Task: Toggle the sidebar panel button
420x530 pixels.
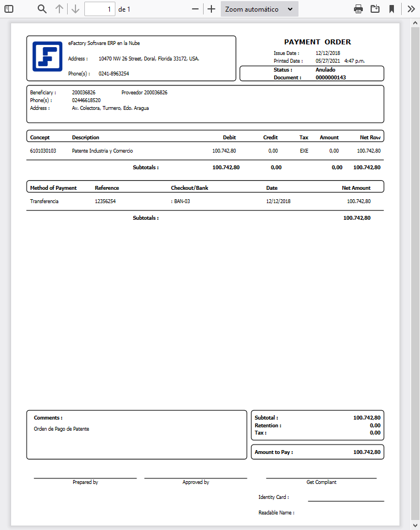Action: (9, 9)
